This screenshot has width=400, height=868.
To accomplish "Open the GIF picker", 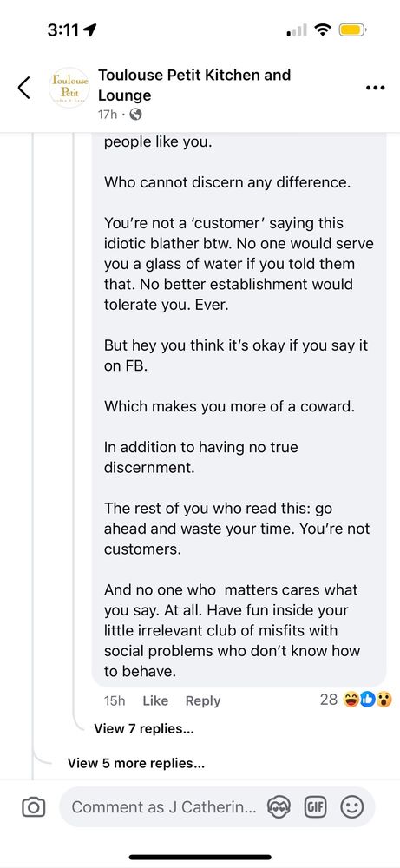I will pyautogui.click(x=314, y=807).
